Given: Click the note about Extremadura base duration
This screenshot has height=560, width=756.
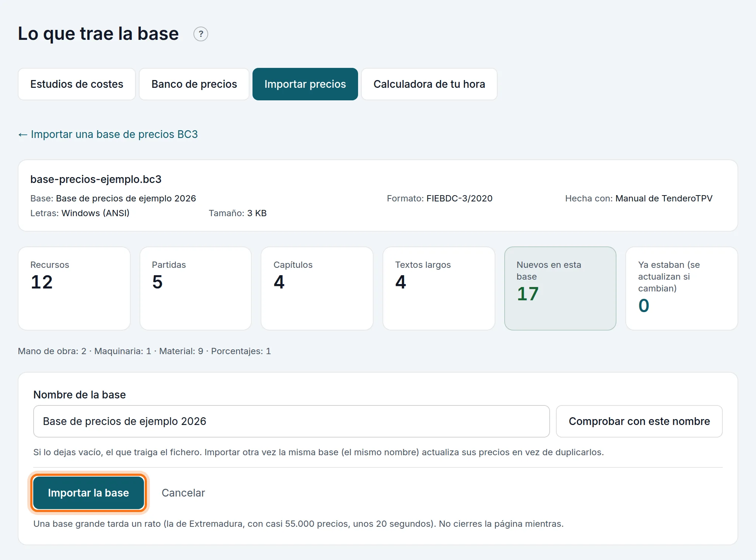Looking at the screenshot, I should click(x=298, y=524).
